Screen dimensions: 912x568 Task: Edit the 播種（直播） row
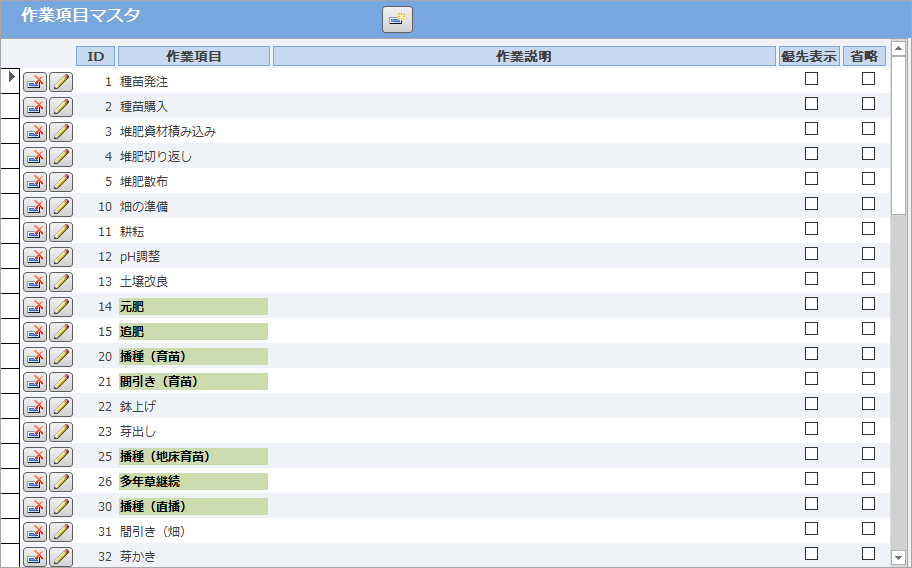pyautogui.click(x=61, y=507)
